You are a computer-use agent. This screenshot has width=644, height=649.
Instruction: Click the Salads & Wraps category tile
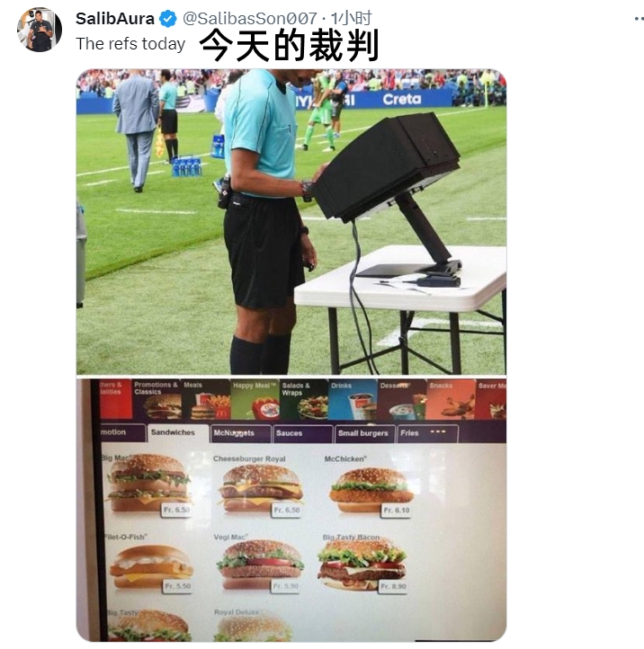(x=304, y=399)
